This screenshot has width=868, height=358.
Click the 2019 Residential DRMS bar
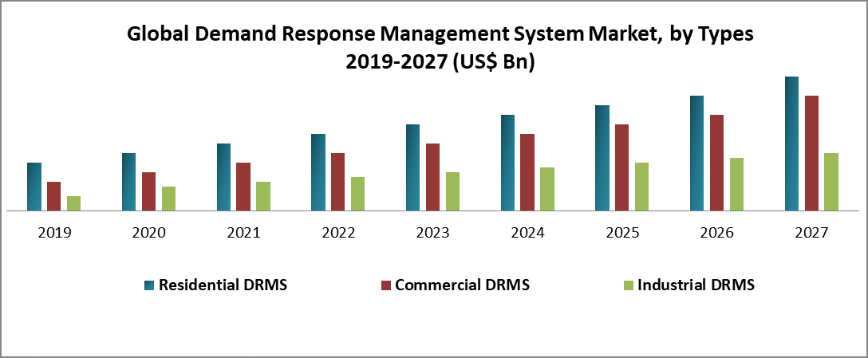(34, 187)
